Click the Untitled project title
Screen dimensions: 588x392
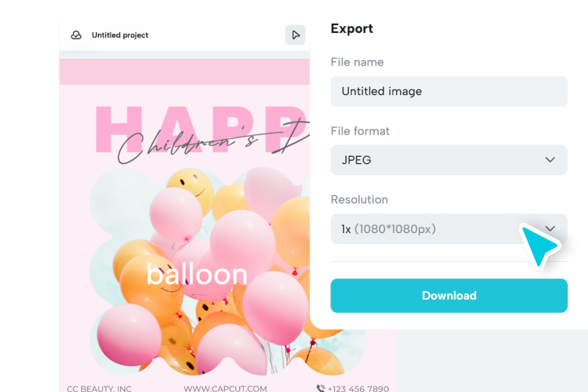click(120, 35)
